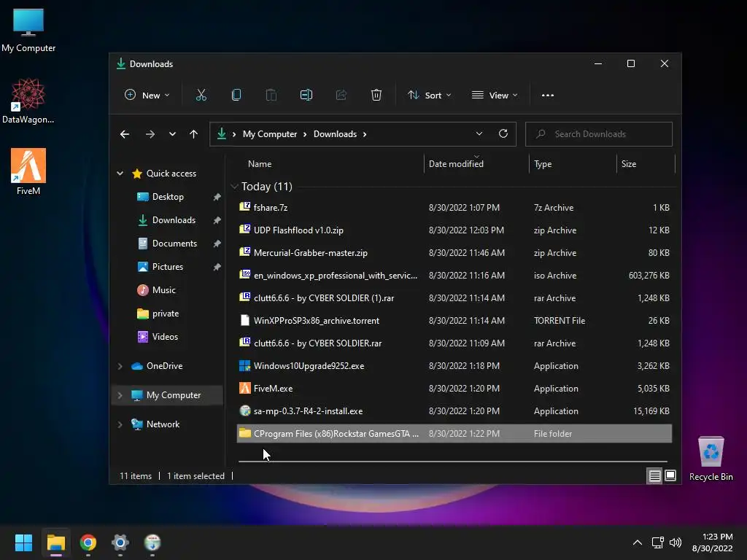Click the Rename icon in toolbar
The height and width of the screenshot is (560, 747).
pos(306,96)
